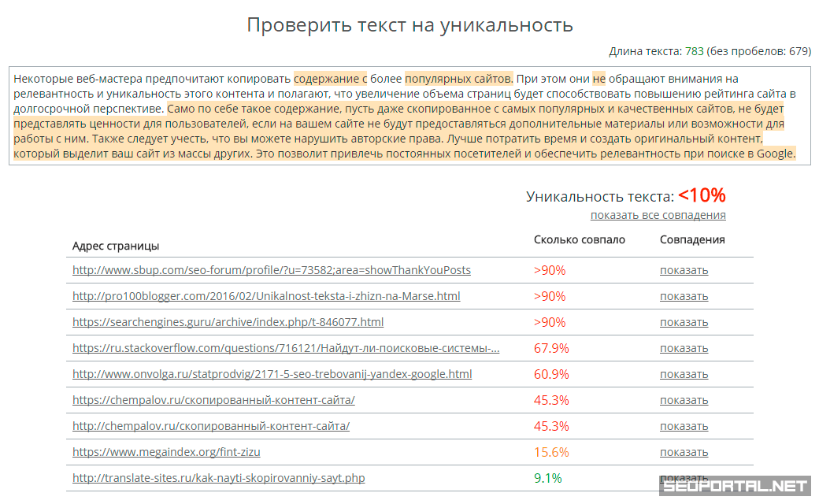Viewport: 819px width, 504px height.
Task: Open the pro100blogger.com Unikalnost-teksta link
Action: 266,296
